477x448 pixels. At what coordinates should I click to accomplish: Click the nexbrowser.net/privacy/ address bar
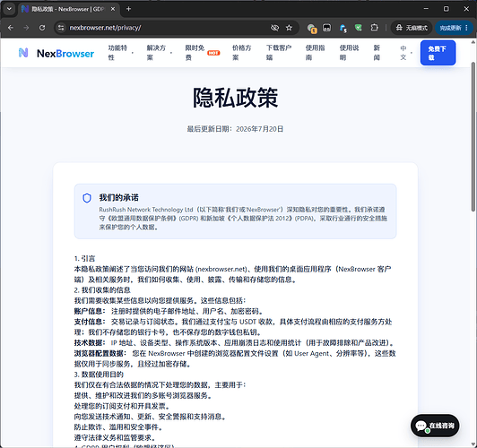[105, 28]
